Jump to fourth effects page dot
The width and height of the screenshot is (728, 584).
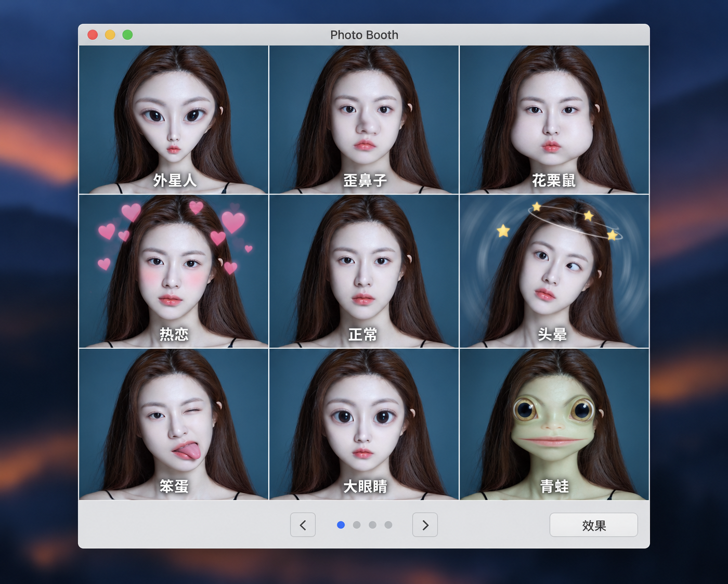tap(388, 525)
